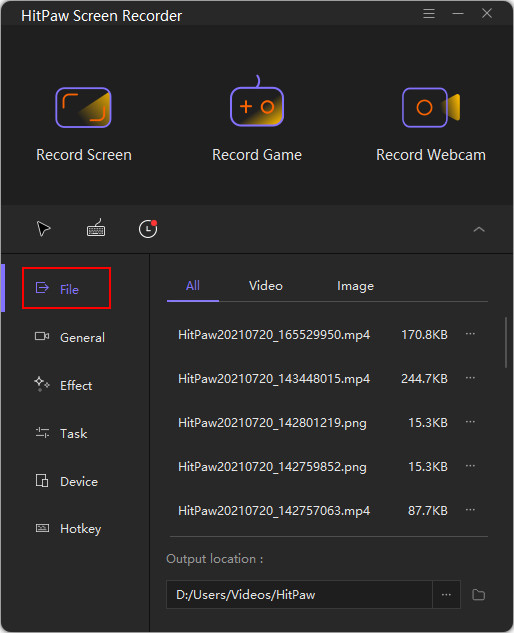Toggle the keyboard keystroke display icon
This screenshot has width=514, height=633.
(x=96, y=228)
